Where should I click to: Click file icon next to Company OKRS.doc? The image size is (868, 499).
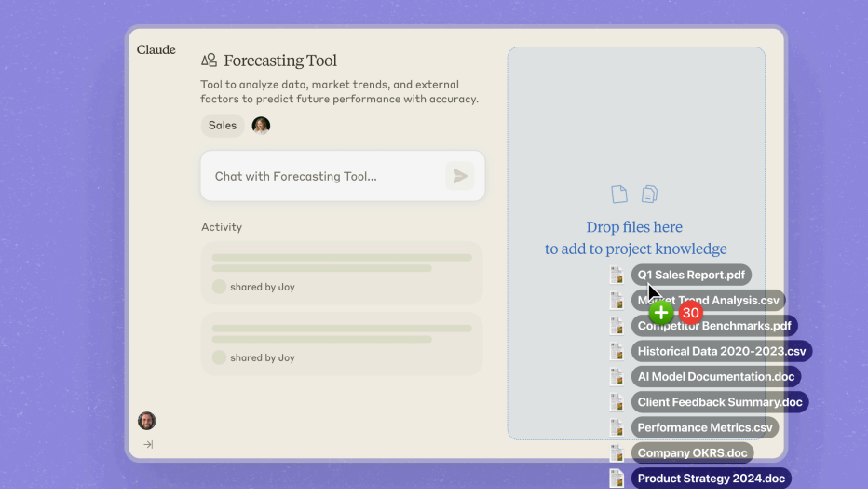pyautogui.click(x=617, y=453)
